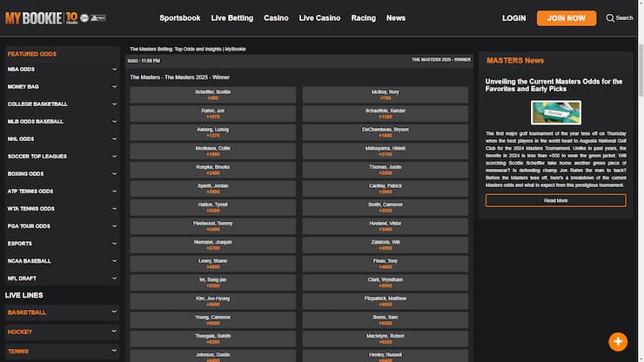This screenshot has width=644, height=362.
Task: Select McIlroy, Rory odds
Action: point(386,95)
